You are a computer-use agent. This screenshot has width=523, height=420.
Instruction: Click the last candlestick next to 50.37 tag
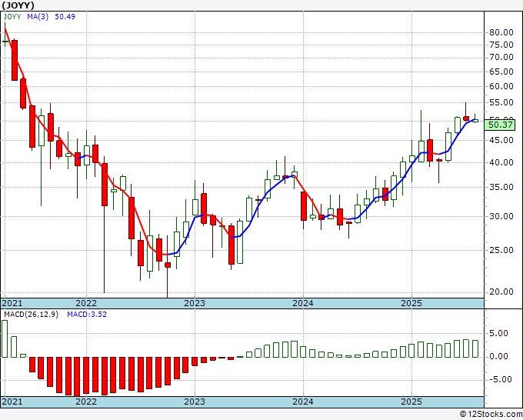point(475,119)
